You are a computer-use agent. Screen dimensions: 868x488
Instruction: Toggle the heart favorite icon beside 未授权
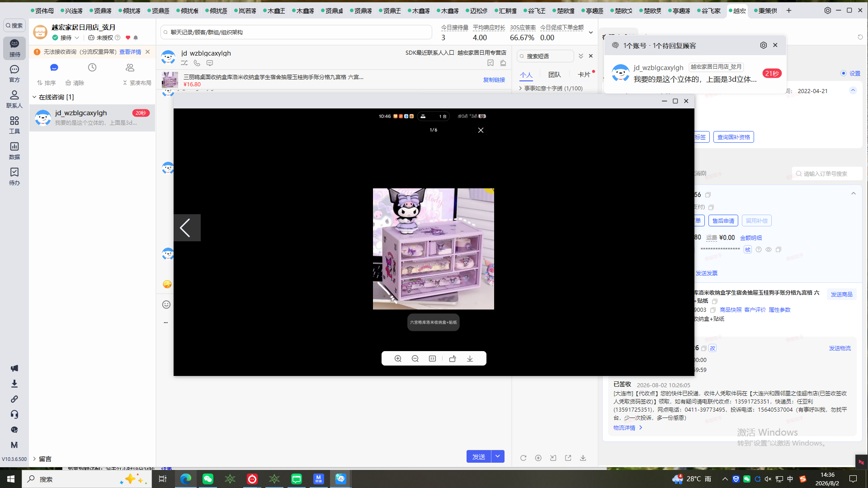[128, 38]
